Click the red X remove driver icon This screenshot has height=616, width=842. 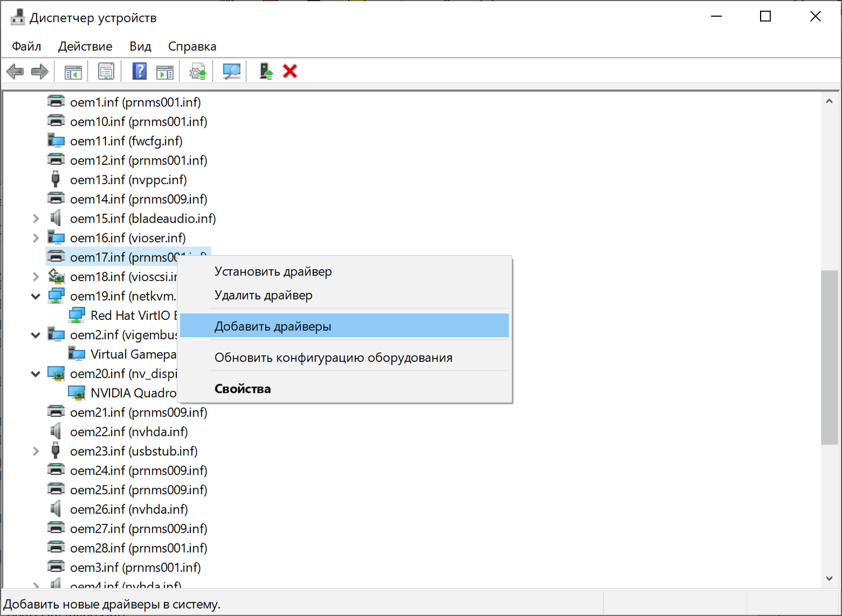(290, 71)
